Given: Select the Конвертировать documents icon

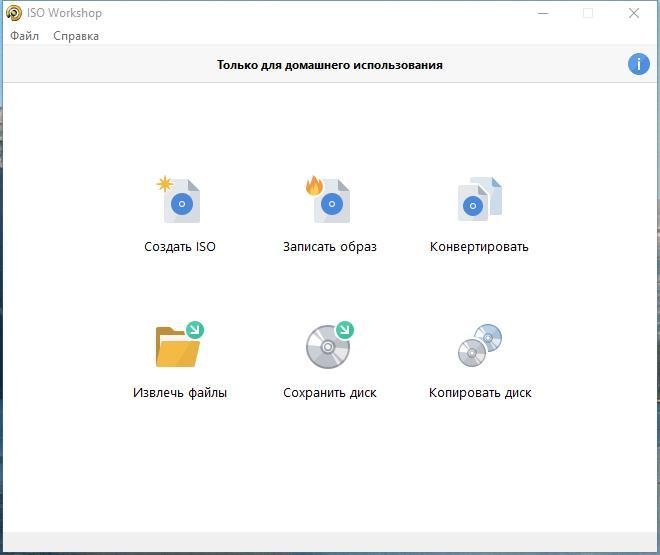Looking at the screenshot, I should pos(479,201).
